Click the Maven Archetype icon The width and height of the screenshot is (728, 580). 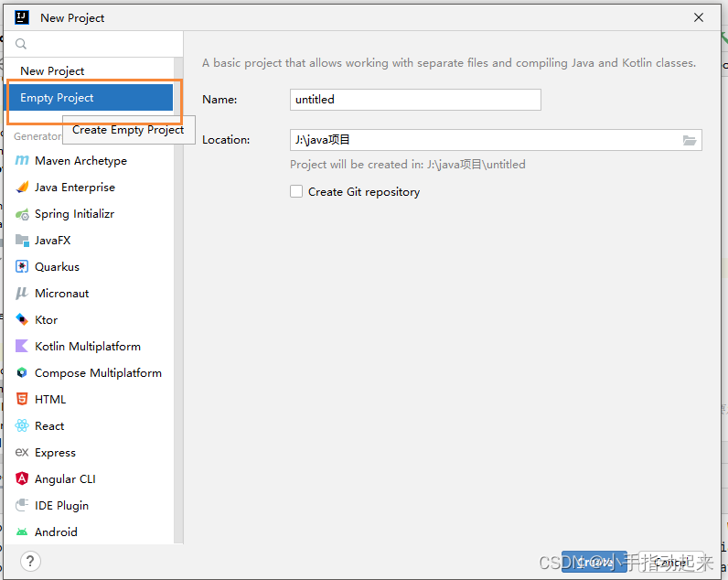click(x=22, y=161)
